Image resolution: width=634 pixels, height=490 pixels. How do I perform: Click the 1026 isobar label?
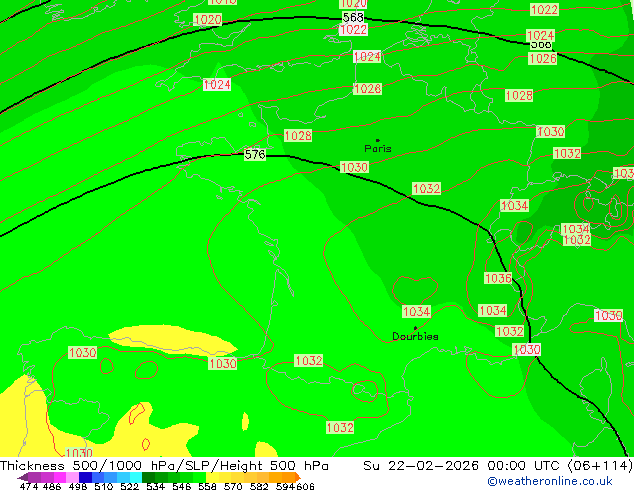point(543,59)
